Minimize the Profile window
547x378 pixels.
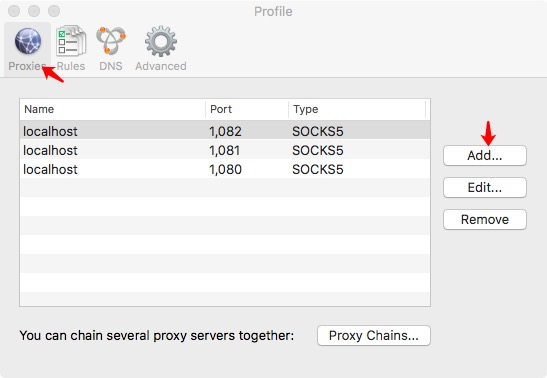(x=34, y=11)
